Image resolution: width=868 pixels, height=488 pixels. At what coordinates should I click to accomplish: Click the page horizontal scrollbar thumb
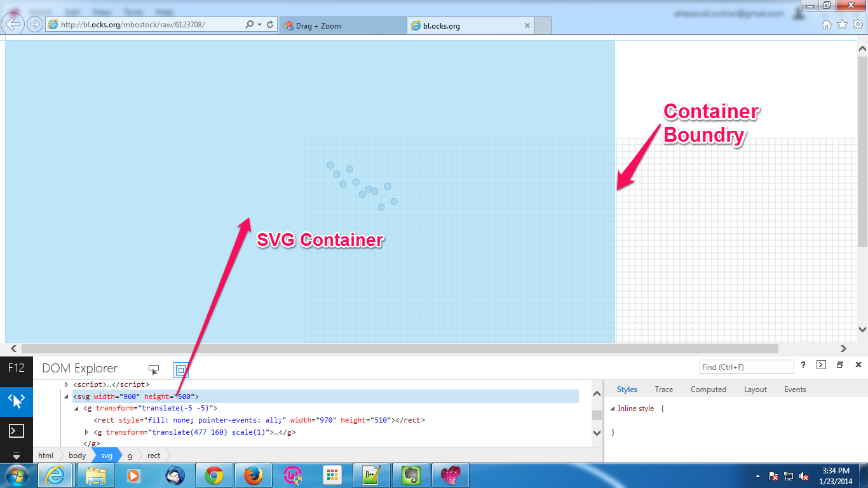400,348
